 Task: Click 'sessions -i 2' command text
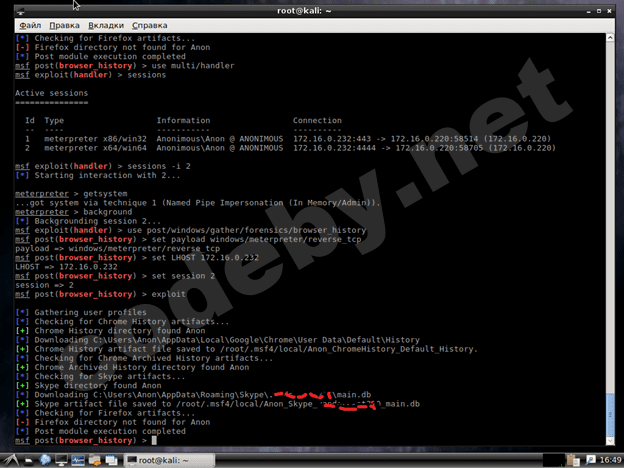(159, 166)
